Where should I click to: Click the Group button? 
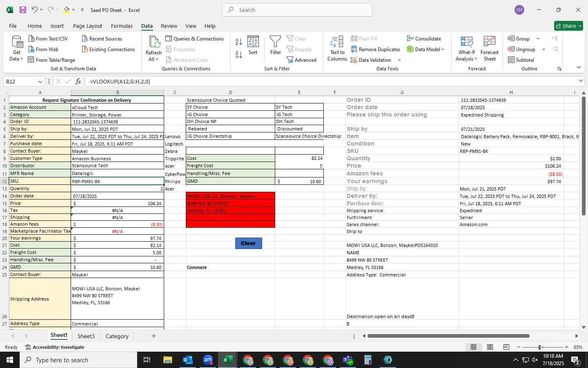click(519, 38)
